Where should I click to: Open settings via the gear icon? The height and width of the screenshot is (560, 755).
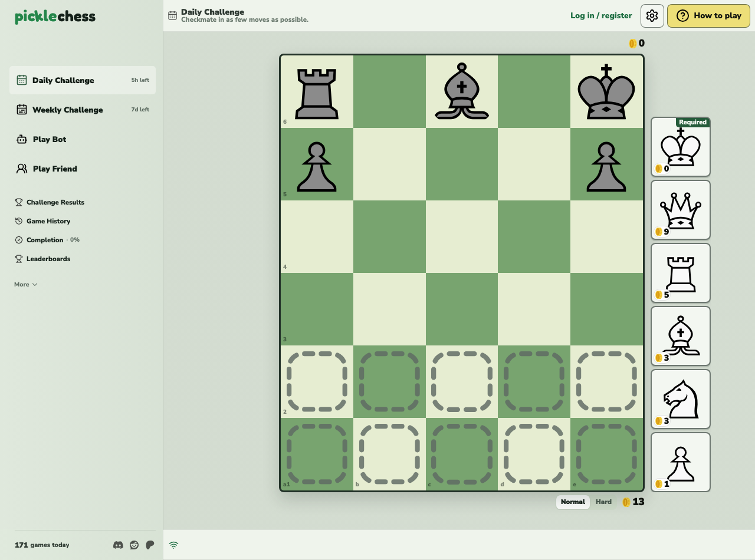click(652, 16)
